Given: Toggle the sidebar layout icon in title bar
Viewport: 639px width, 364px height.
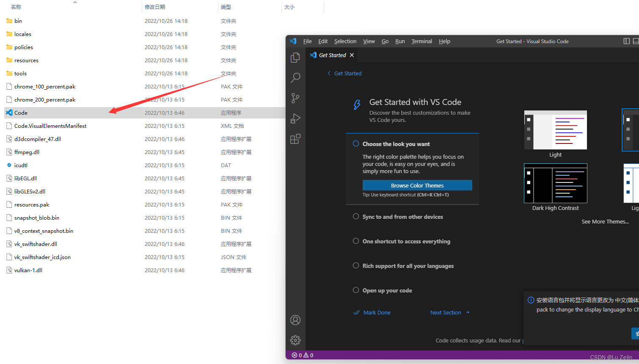Looking at the screenshot, I should [x=627, y=41].
